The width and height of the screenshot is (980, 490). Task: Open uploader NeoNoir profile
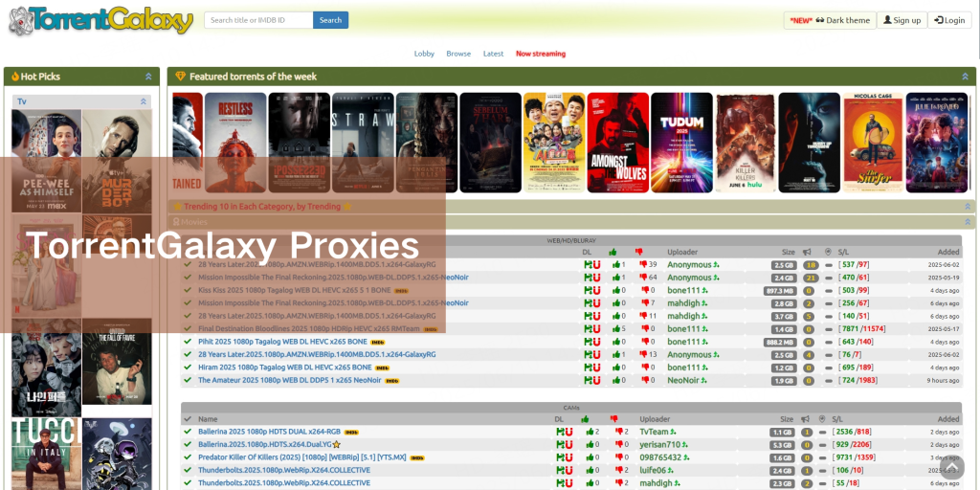tap(683, 380)
